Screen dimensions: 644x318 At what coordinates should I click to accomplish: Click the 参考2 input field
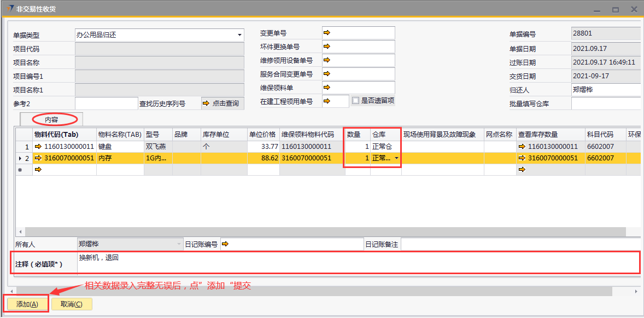(x=106, y=103)
